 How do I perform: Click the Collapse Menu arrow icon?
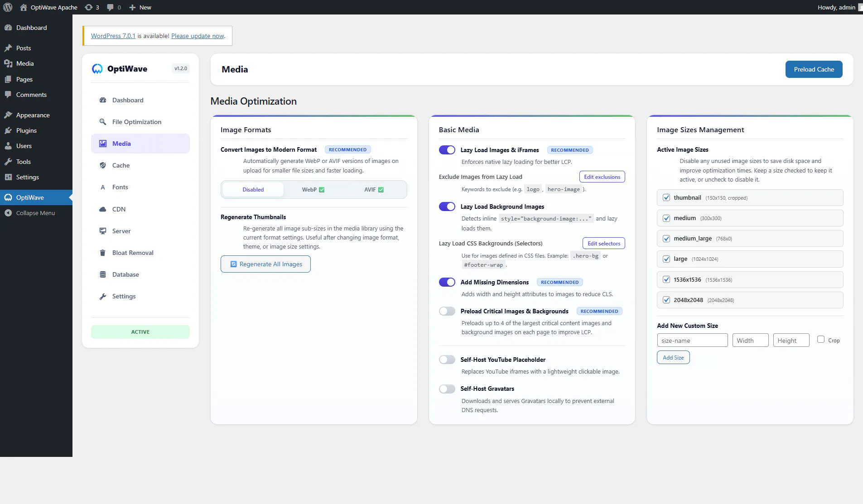click(x=8, y=213)
